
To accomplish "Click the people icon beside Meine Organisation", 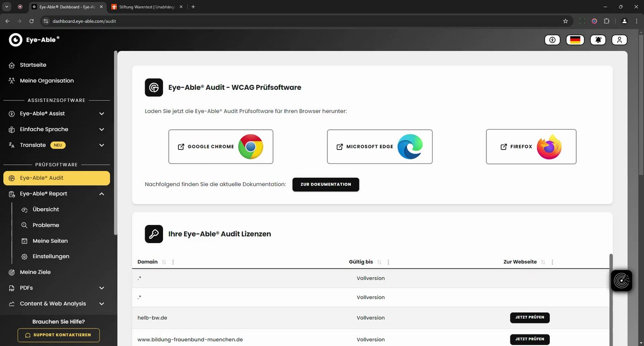I will click(x=12, y=81).
